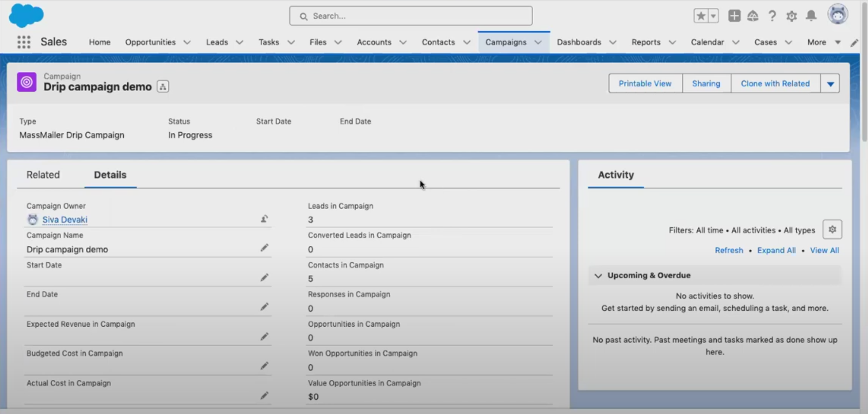Click the Refresh activity link
Screen dimensions: 868x414
(x=729, y=250)
